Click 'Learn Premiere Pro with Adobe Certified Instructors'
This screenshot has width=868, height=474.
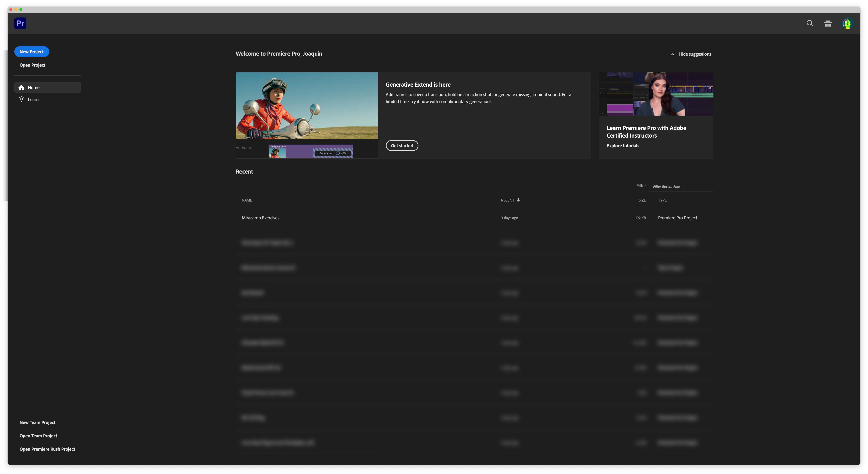[x=646, y=132]
